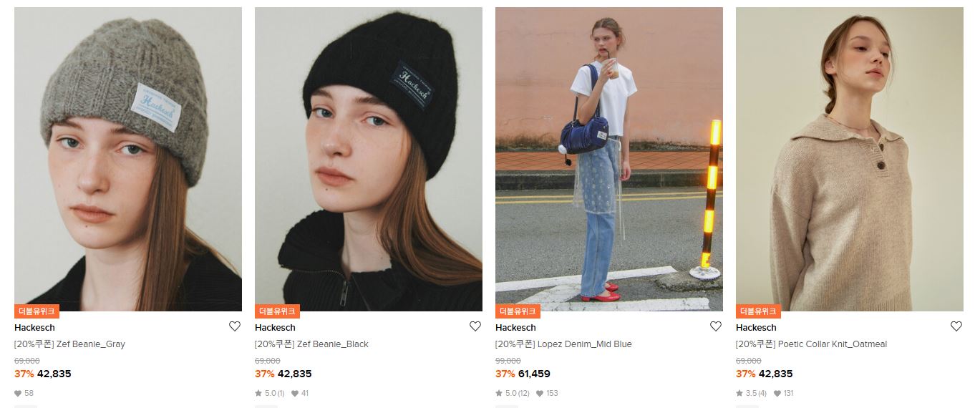
Task: Visit Hackesch brand above Poetic Collar Knit
Action: (x=756, y=327)
